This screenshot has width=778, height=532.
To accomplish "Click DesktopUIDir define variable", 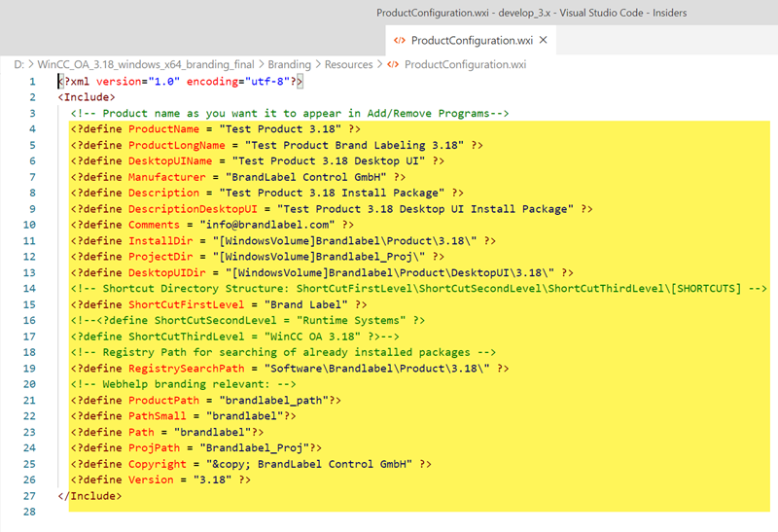I will click(166, 272).
